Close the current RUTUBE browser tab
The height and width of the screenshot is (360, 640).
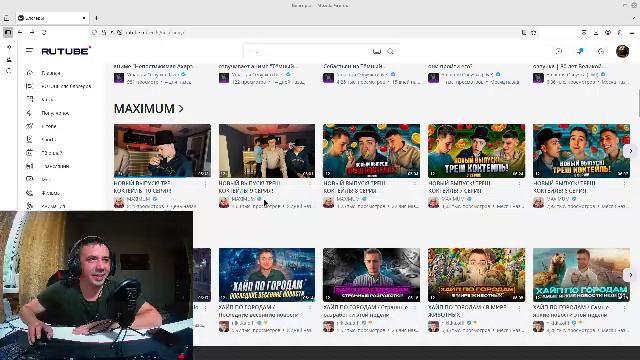coord(84,18)
